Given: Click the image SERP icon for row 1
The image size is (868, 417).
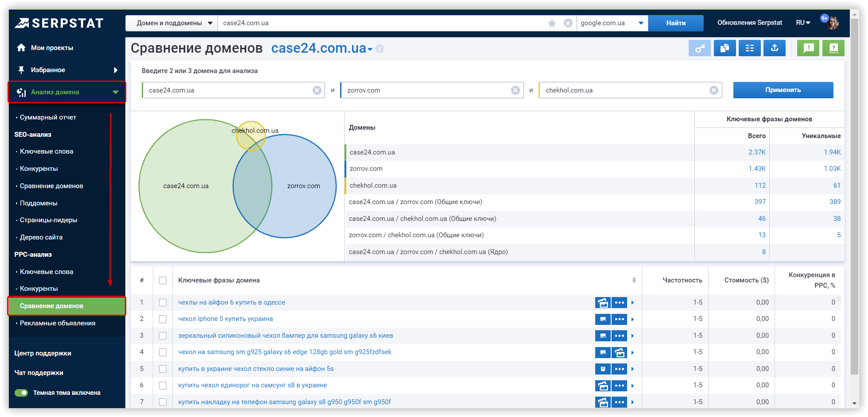Looking at the screenshot, I should coord(603,303).
